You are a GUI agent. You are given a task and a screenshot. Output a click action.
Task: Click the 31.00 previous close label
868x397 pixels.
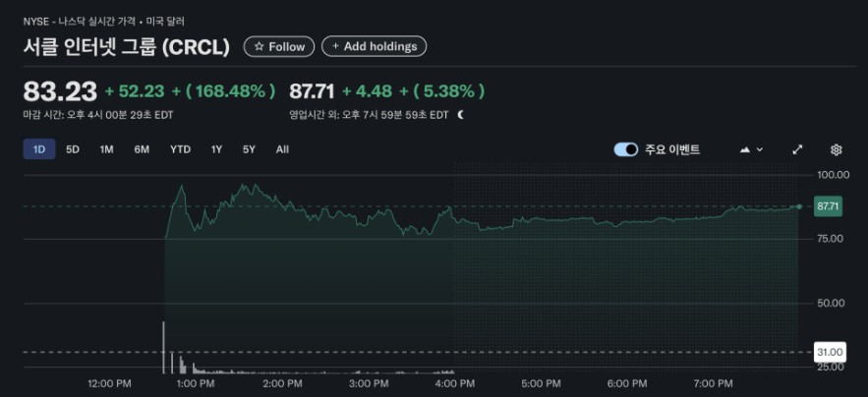(x=830, y=352)
